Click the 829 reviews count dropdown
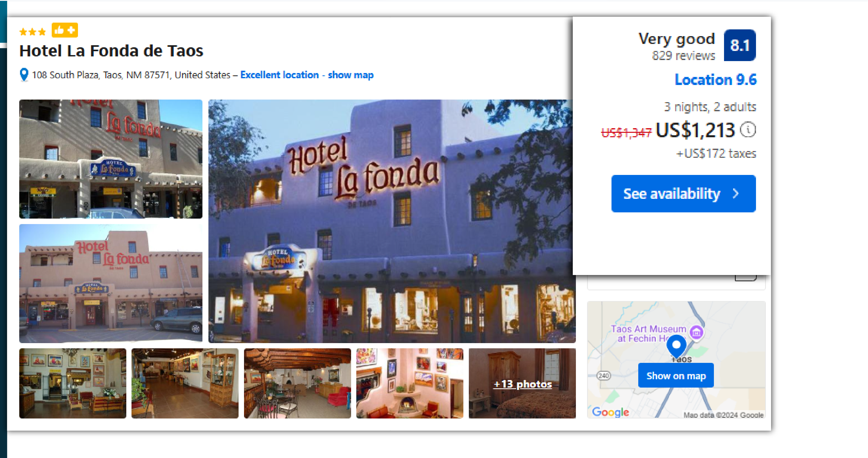Image resolution: width=868 pixels, height=458 pixels. pos(684,55)
